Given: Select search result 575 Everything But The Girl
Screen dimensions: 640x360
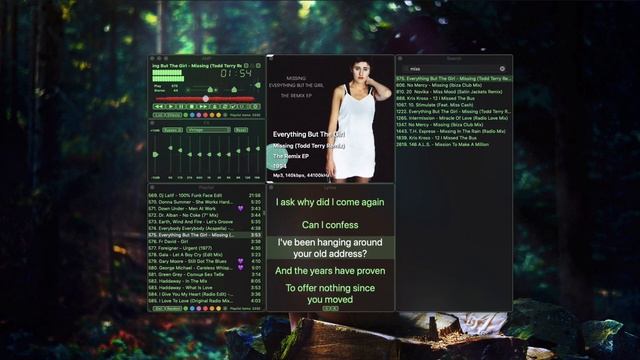Looking at the screenshot, I should click(454, 78).
